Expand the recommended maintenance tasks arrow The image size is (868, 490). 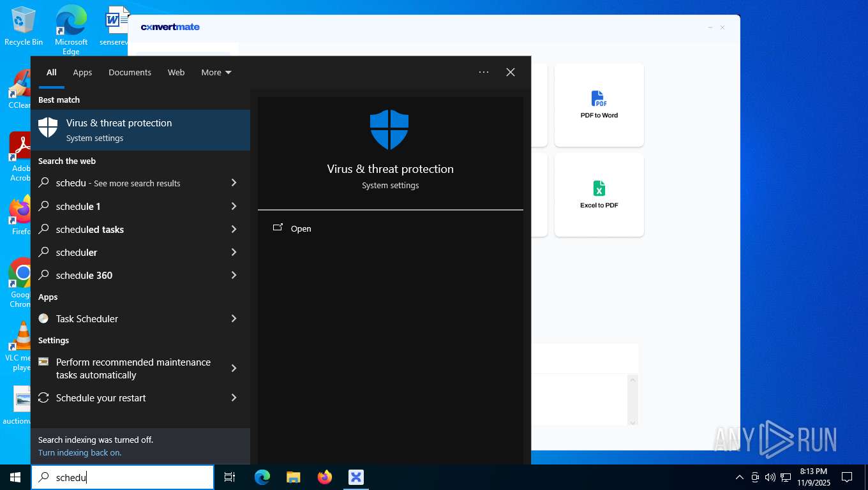[x=234, y=368]
